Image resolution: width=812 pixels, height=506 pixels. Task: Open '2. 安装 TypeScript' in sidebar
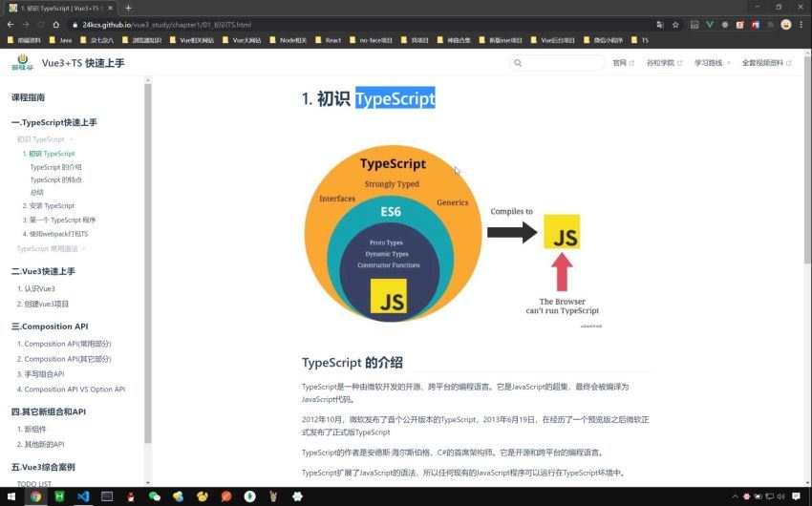[x=48, y=205]
